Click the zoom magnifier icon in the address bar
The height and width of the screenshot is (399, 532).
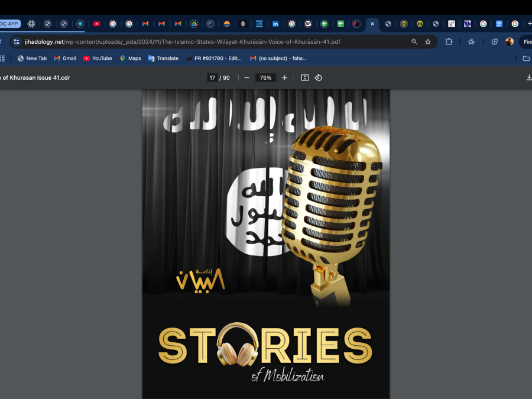pyautogui.click(x=414, y=42)
